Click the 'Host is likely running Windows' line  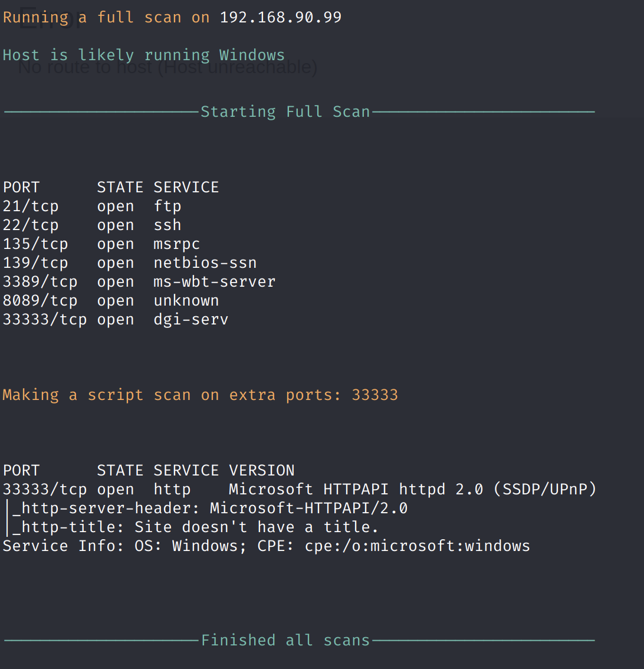coord(144,55)
